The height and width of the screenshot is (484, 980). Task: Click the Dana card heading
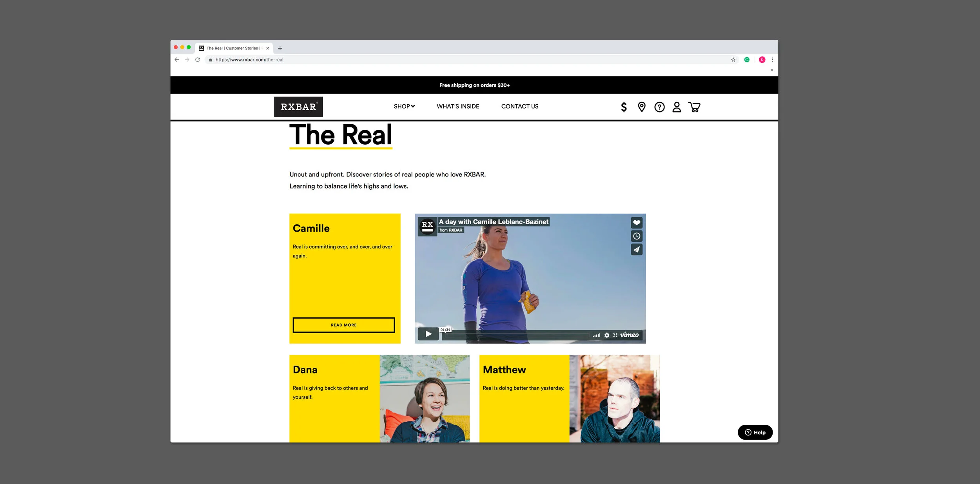(x=305, y=370)
